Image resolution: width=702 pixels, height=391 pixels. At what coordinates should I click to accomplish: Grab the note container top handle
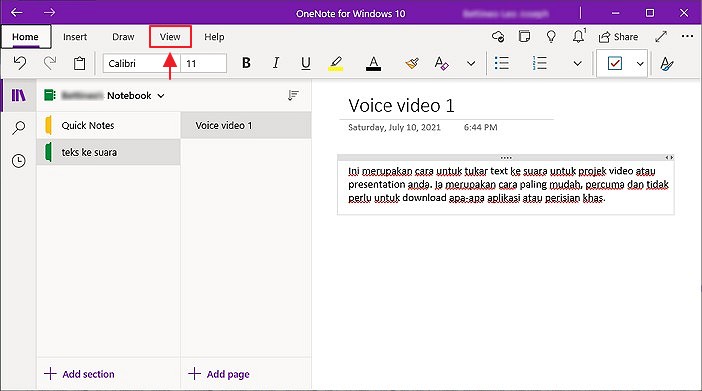[506, 158]
